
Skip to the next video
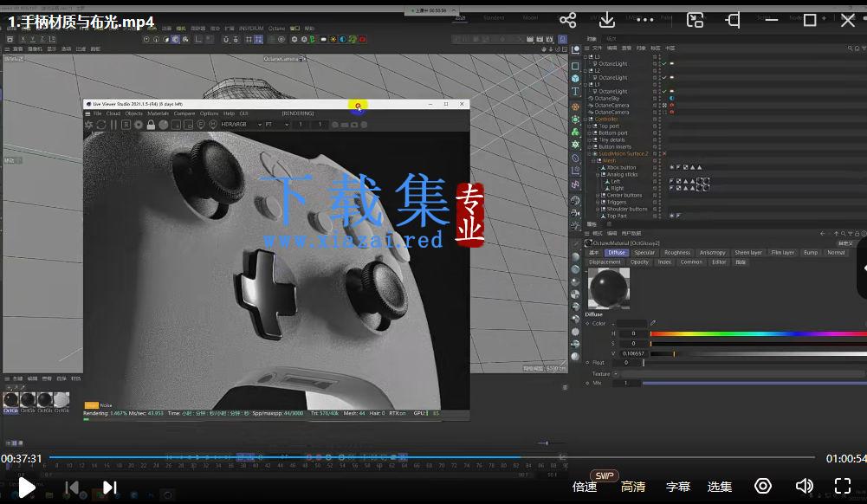click(110, 487)
